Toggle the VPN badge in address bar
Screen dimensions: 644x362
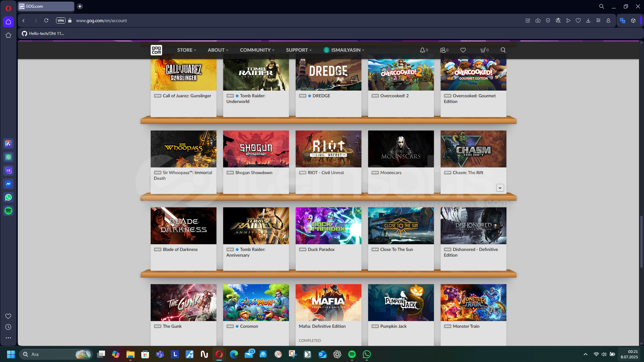[x=61, y=20]
